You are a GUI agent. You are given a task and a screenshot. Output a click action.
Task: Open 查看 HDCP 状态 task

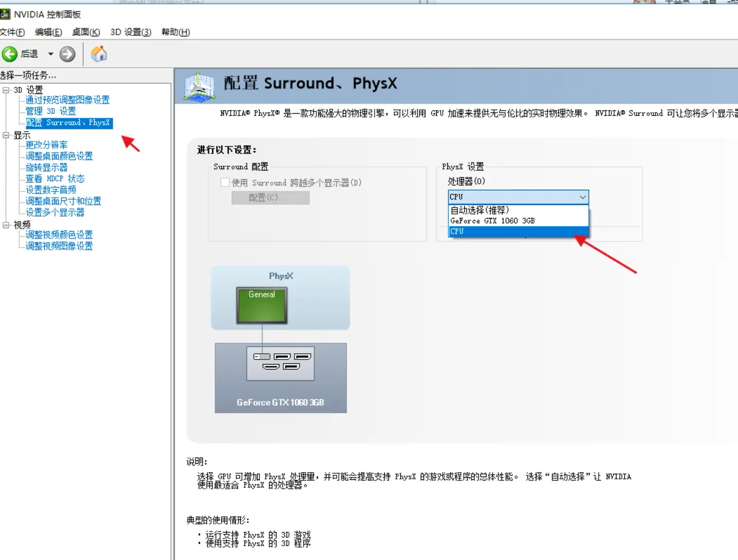[x=55, y=179]
